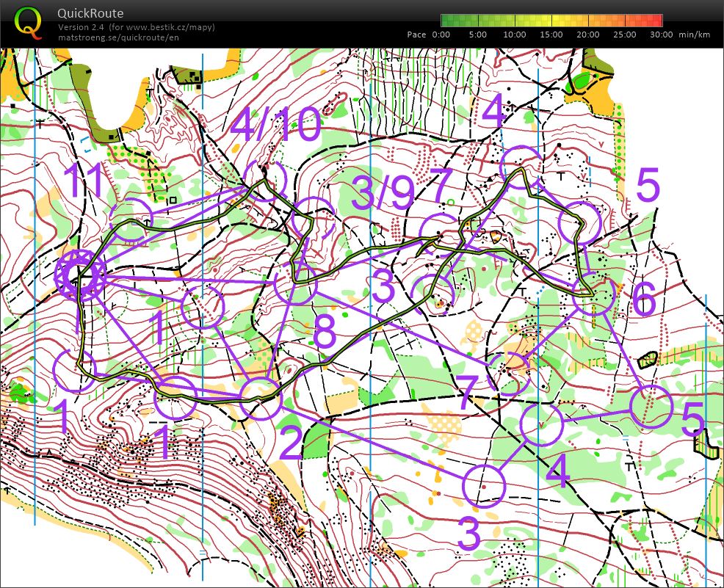Select the control circle above number 2
The image size is (724, 588).
[x=261, y=398]
